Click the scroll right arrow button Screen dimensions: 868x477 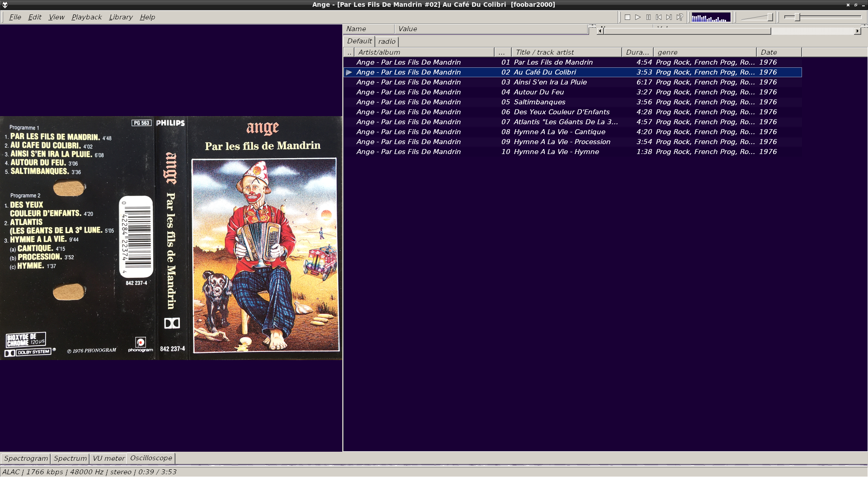tap(858, 31)
